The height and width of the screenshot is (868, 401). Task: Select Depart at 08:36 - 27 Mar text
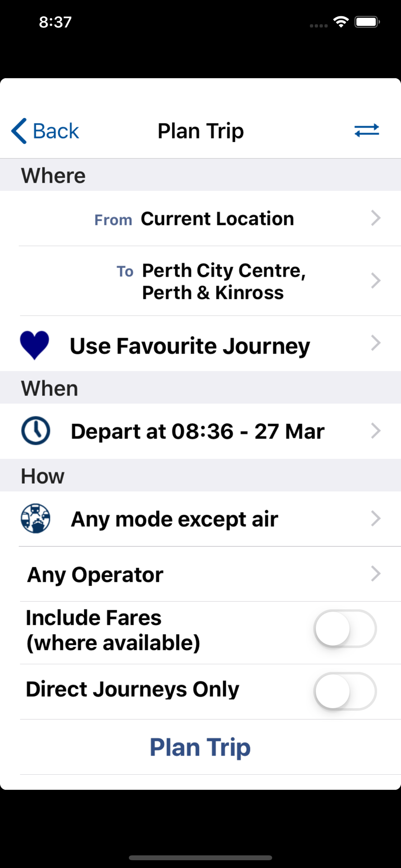197,431
